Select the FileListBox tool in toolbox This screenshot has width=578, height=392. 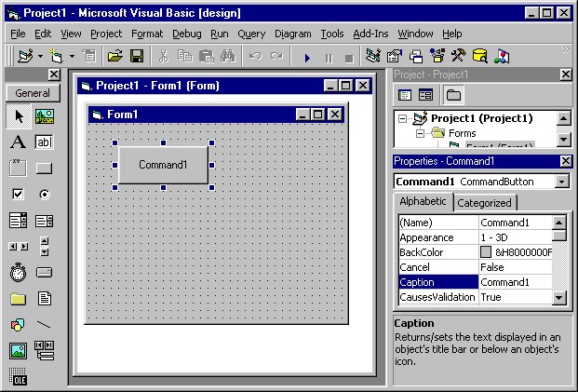[x=45, y=298]
